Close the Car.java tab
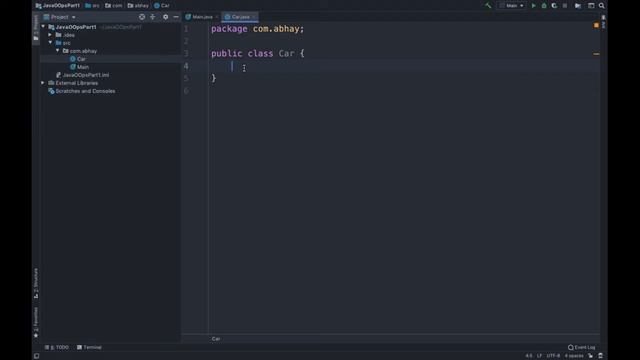Viewport: 640px width, 360px height. [x=254, y=17]
